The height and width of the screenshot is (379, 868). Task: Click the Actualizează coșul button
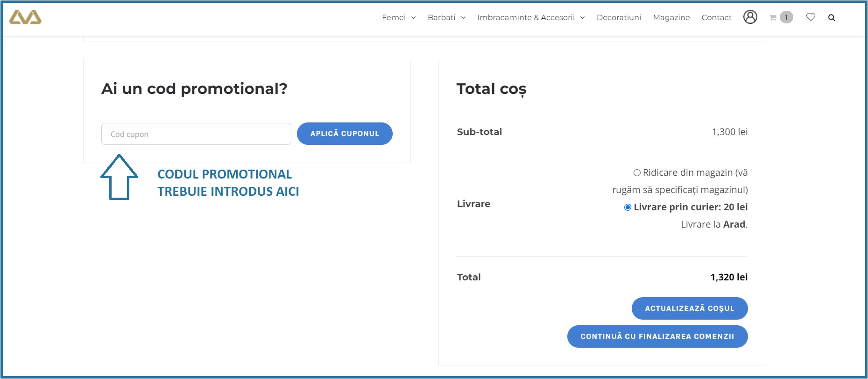(x=690, y=308)
